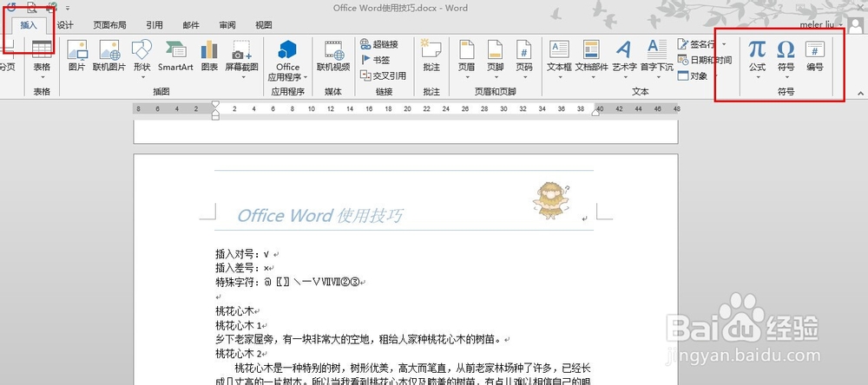Open the Header (页眉) tool
Image resolution: width=868 pixels, height=385 pixels.
(x=467, y=56)
